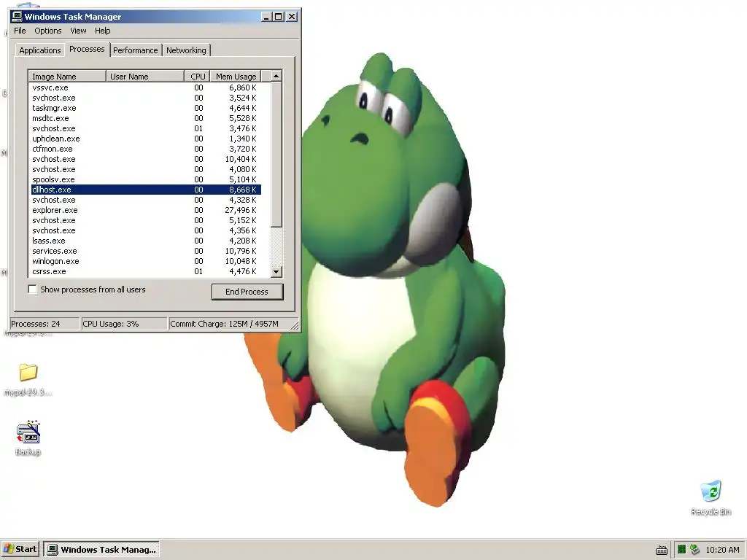The height and width of the screenshot is (560, 747).
Task: Click the network tray icon beside the clock
Action: pos(694,550)
